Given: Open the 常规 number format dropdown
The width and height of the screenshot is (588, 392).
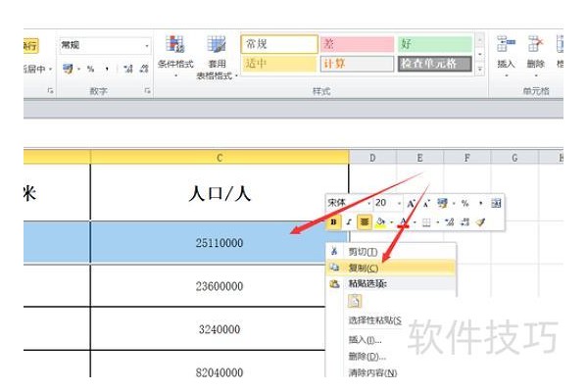Looking at the screenshot, I should tap(147, 46).
